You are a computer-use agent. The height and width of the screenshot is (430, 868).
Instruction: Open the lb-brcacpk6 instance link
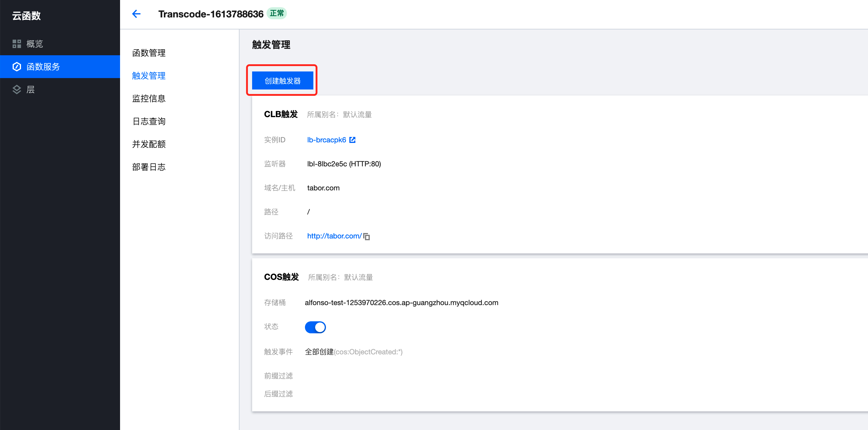point(327,140)
